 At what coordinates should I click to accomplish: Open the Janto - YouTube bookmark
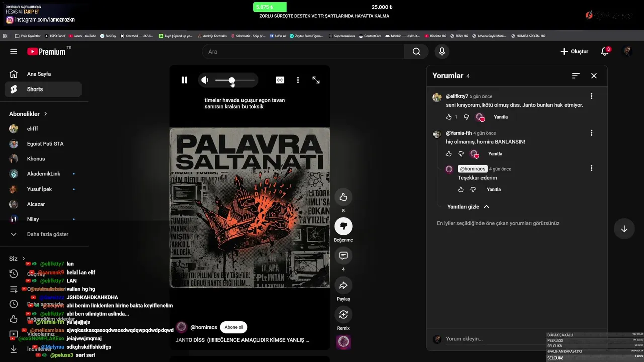[x=83, y=36]
